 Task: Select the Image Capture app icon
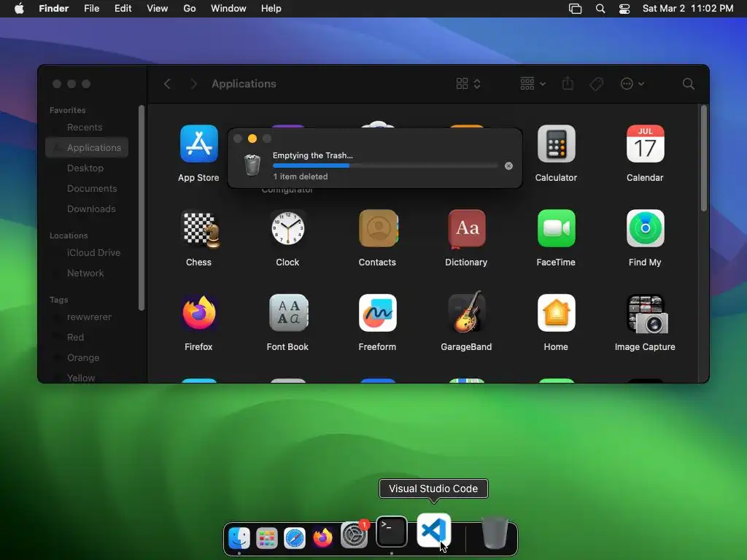(x=647, y=314)
